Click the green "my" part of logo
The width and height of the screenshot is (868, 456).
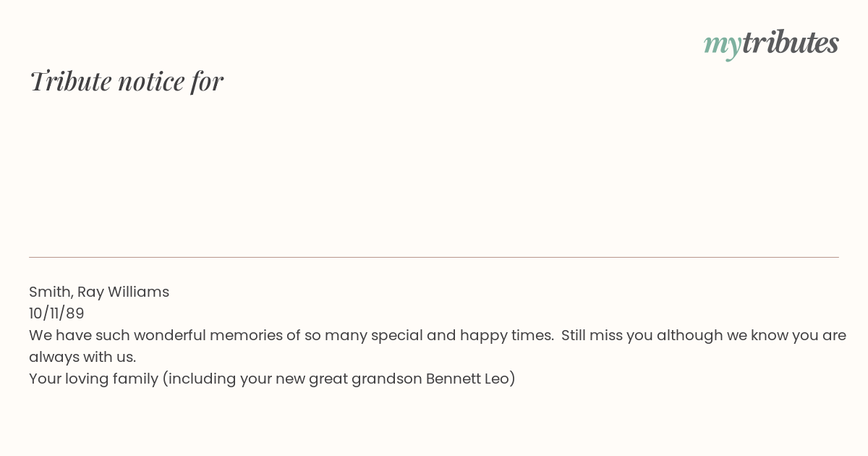(x=722, y=45)
